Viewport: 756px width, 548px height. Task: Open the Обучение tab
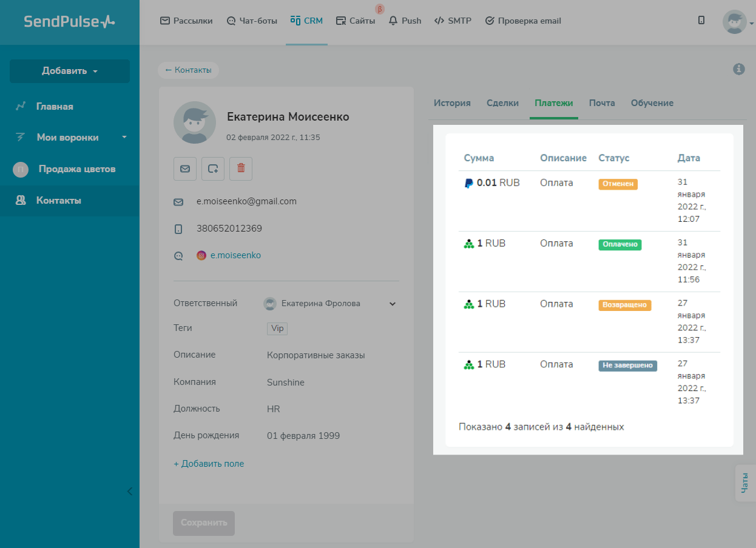(652, 103)
